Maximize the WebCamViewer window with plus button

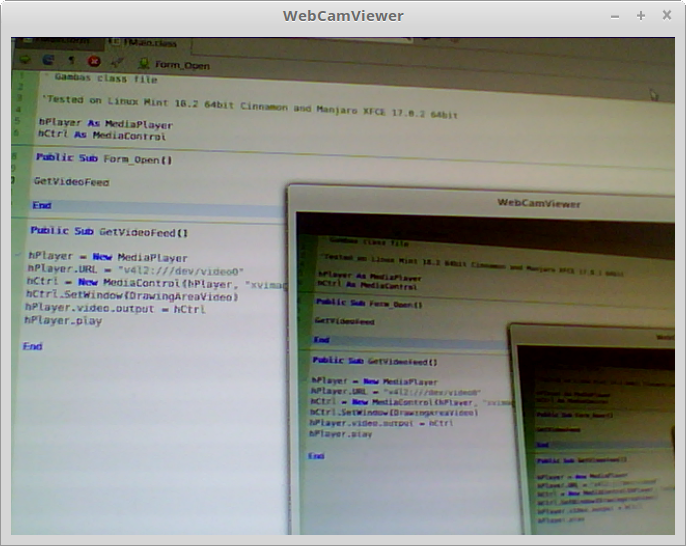pyautogui.click(x=641, y=16)
